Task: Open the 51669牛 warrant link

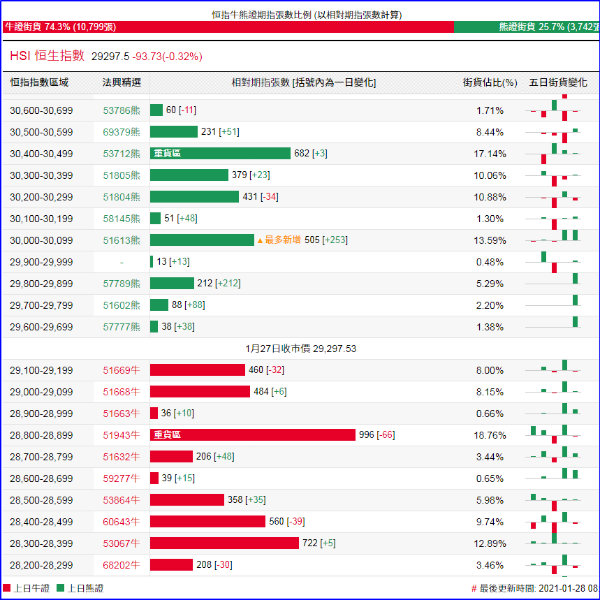Action: click(121, 370)
